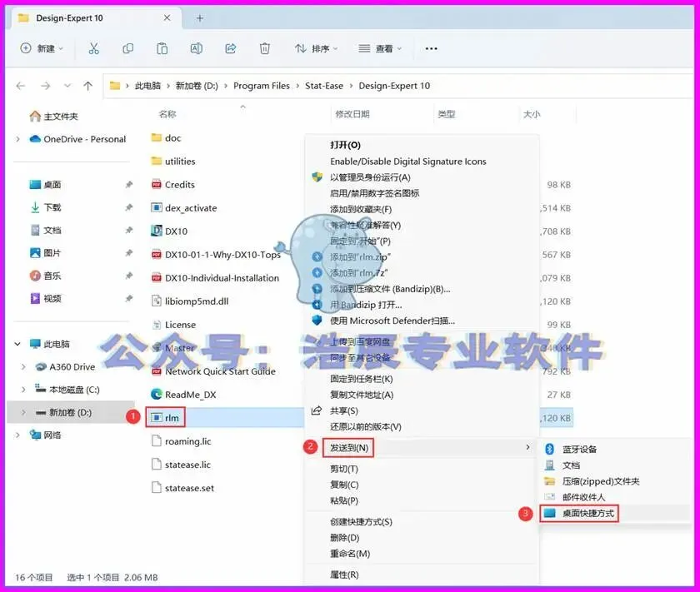Screen dimensions: 700x592
Task: Choose 打开(O) in context menu
Action: [x=345, y=145]
